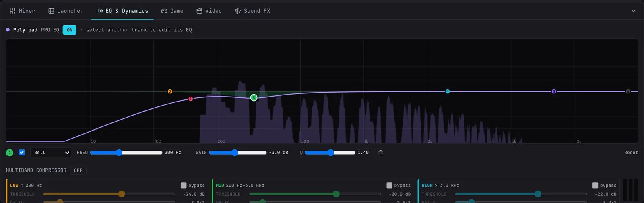The image size is (644, 203).
Task: Delete the band with trash icon
Action: 380,153
